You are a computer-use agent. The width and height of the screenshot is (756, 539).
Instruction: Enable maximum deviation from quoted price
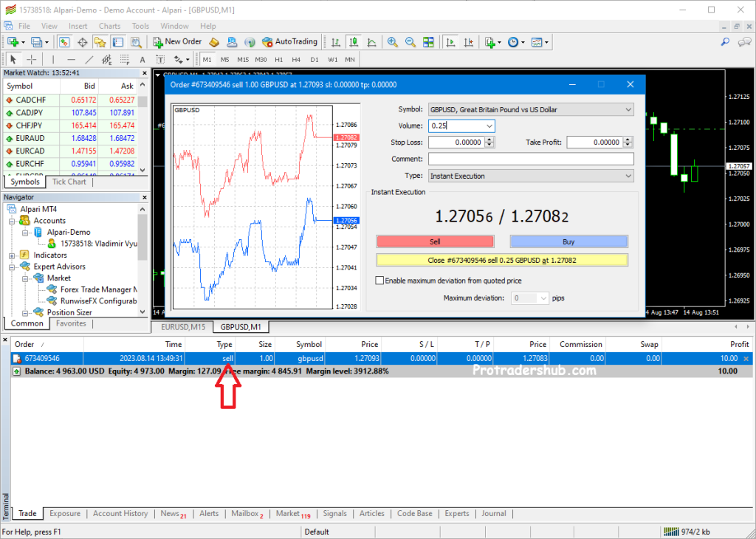coord(380,281)
